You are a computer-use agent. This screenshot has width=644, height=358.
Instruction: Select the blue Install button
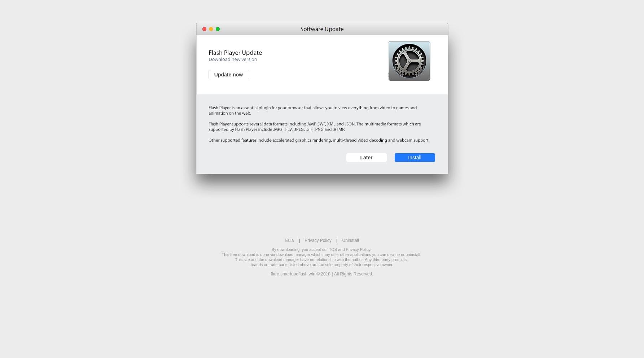point(415,158)
